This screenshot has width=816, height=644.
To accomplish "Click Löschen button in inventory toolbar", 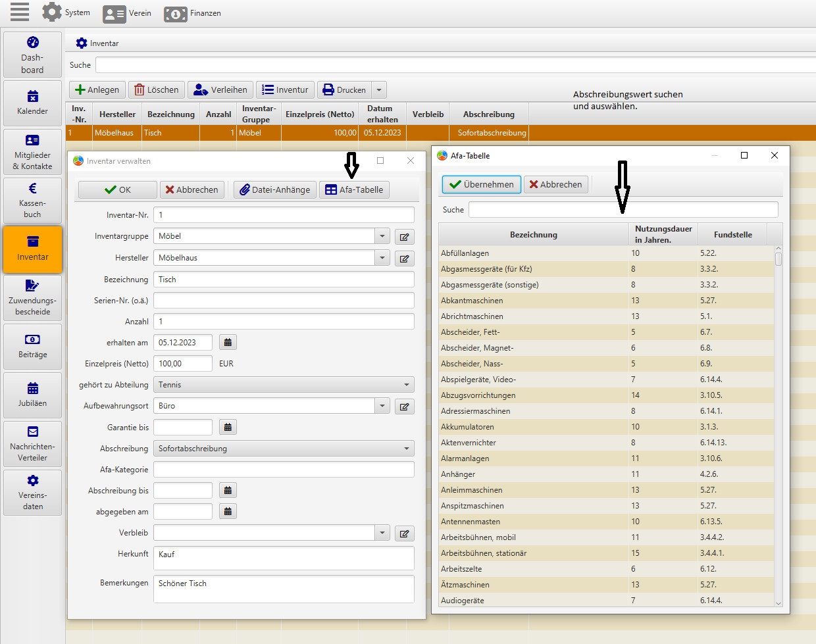I will (x=157, y=89).
